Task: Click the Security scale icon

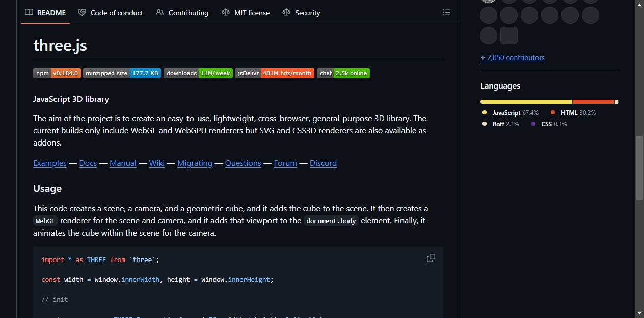Action: pyautogui.click(x=286, y=13)
